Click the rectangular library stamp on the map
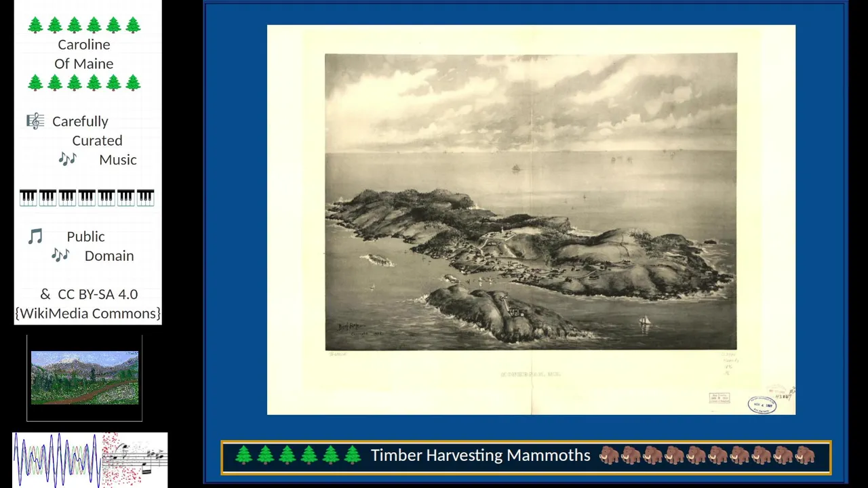This screenshot has height=488, width=868. click(x=719, y=398)
